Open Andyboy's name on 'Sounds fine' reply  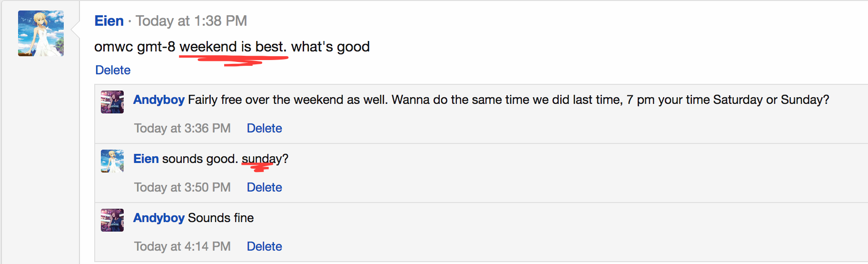click(x=159, y=218)
